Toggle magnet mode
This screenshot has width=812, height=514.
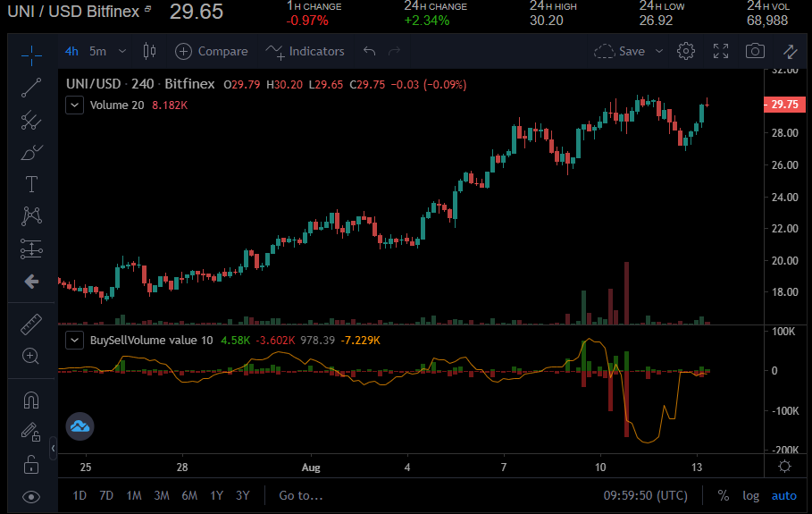31,400
